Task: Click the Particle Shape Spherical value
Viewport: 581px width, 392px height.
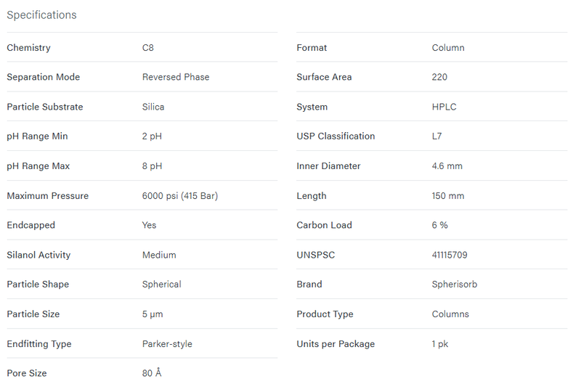Action: (x=161, y=284)
